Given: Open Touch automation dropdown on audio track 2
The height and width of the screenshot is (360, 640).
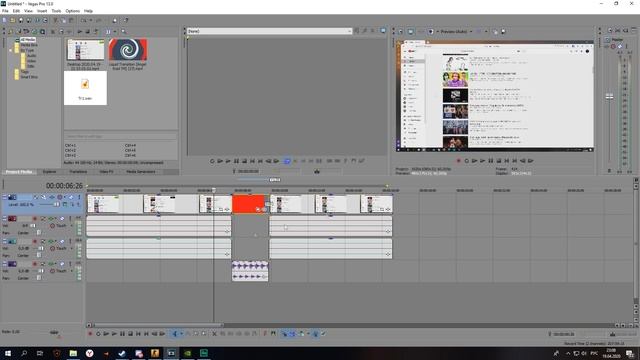Looking at the screenshot, I should click(x=71, y=226).
